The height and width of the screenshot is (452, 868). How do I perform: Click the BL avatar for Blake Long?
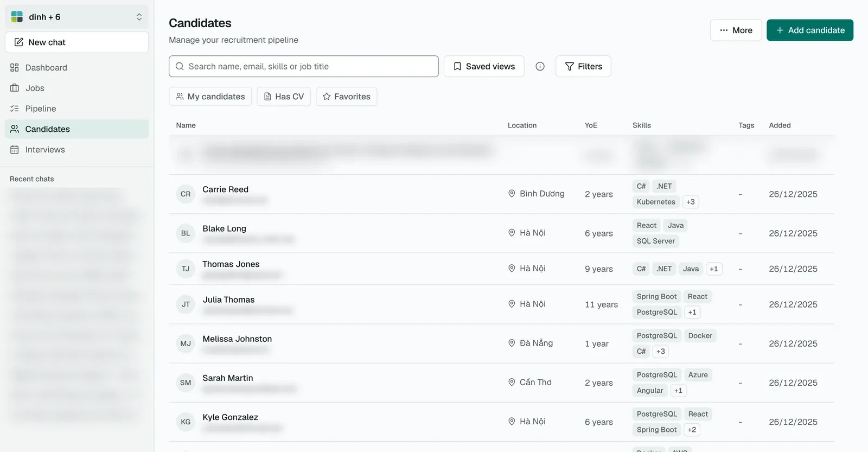click(x=186, y=233)
